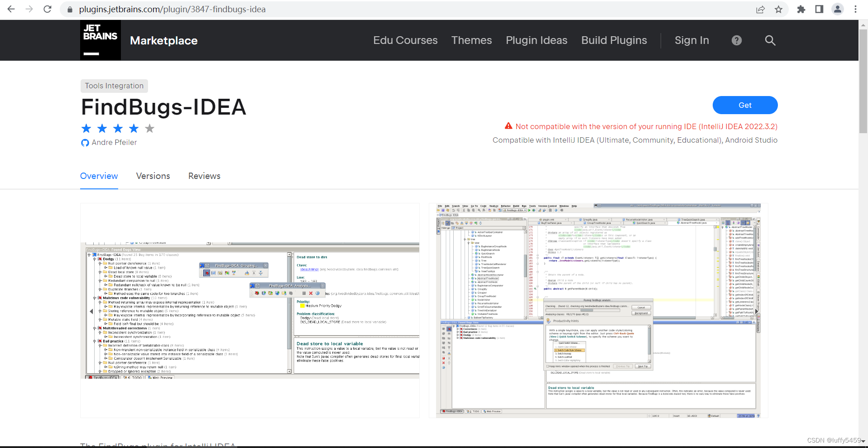This screenshot has width=868, height=448.
Task: Click the browser forward arrow
Action: click(x=29, y=9)
